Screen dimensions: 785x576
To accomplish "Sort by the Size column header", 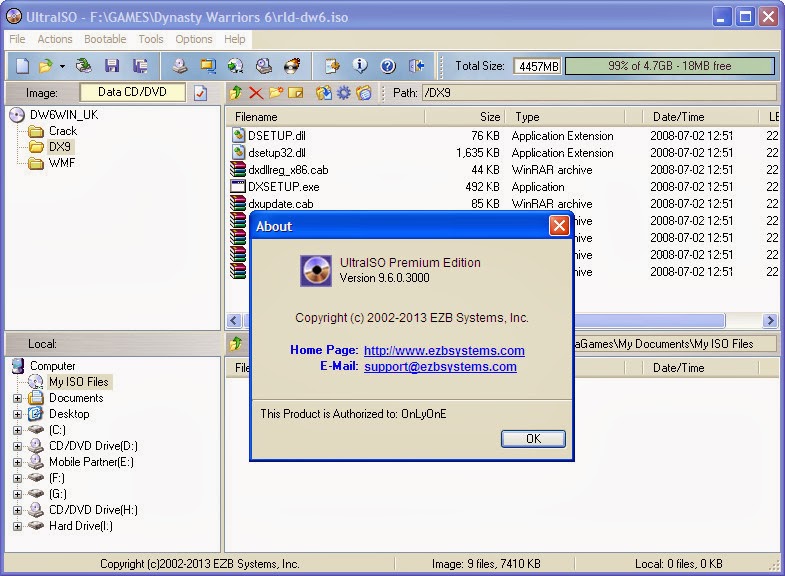I will [x=465, y=117].
